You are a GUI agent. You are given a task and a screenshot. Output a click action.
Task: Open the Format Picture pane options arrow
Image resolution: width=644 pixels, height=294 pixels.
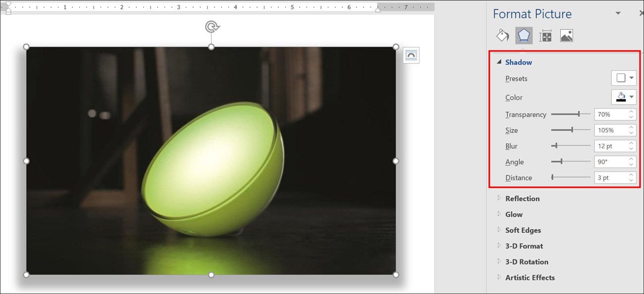(618, 13)
